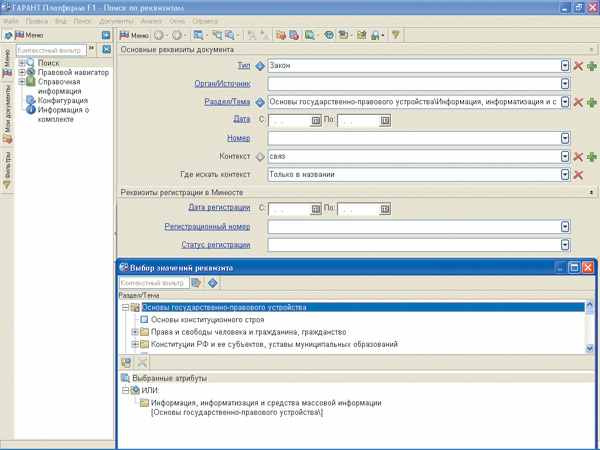This screenshot has height=450, width=600.
Task: Click the blue arrow button in the left panel header
Action: 106,36
